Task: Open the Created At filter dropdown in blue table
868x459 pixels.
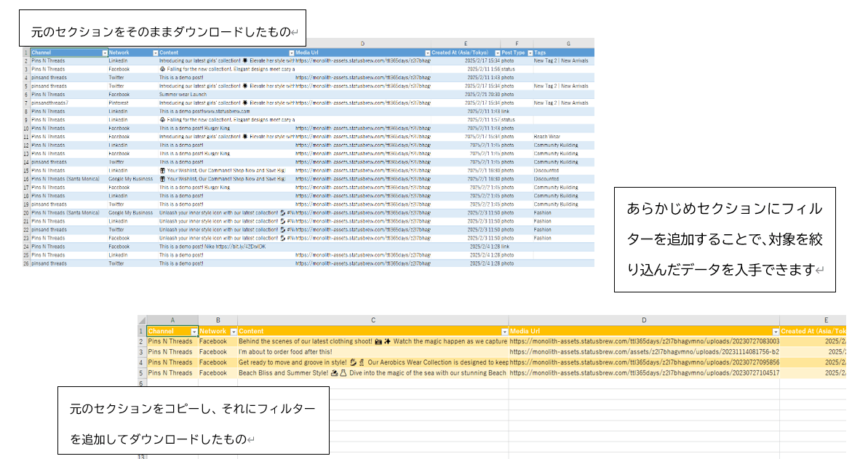Action: 497,53
